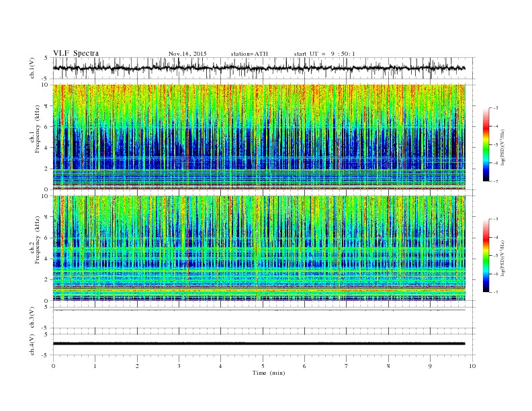Image resolution: width=532 pixels, height=411 pixels.
Task: Click the ch.2 log(PSD) colorbar label
Action: (x=502, y=259)
